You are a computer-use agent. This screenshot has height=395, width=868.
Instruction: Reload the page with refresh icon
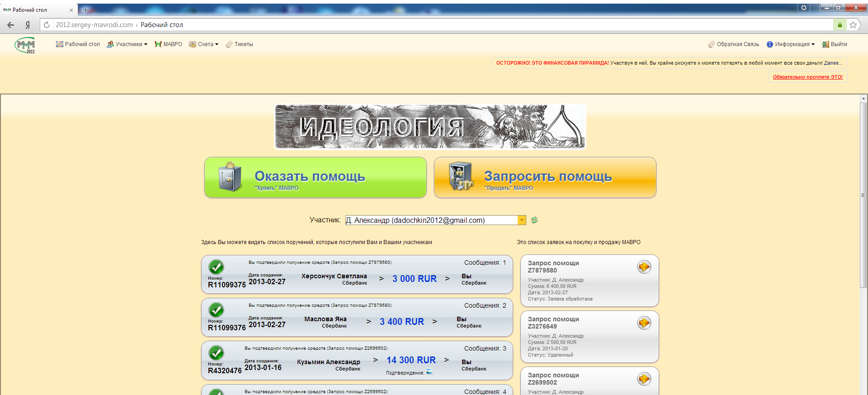pos(47,25)
